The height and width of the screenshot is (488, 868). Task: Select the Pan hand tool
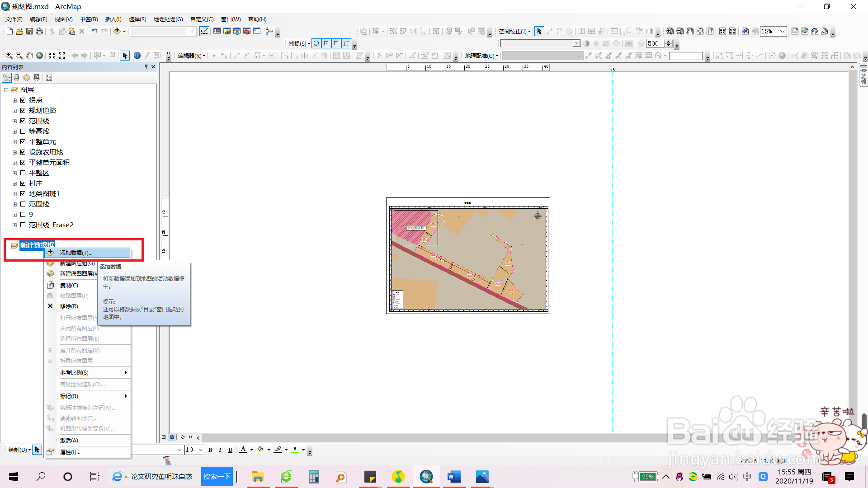pos(29,56)
